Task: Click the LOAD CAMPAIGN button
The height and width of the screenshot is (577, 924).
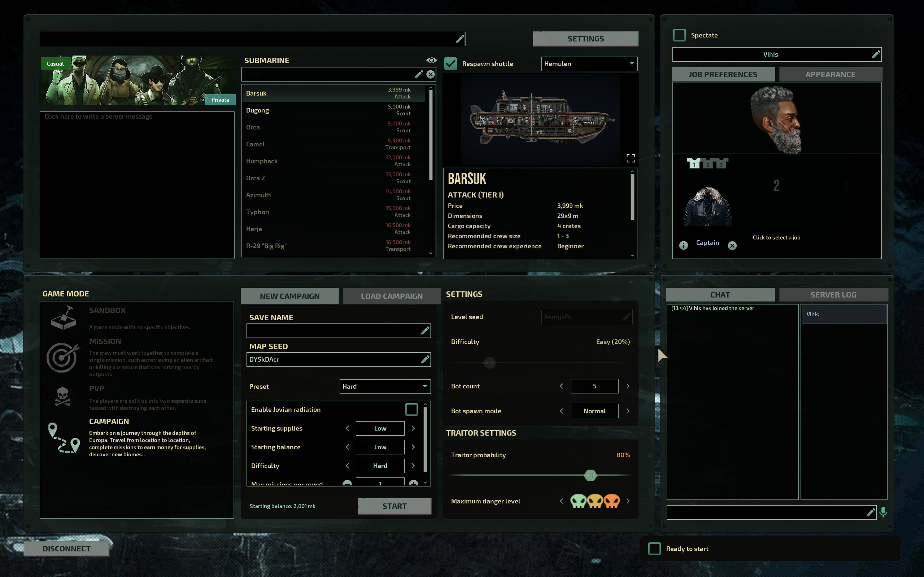Action: 392,296
